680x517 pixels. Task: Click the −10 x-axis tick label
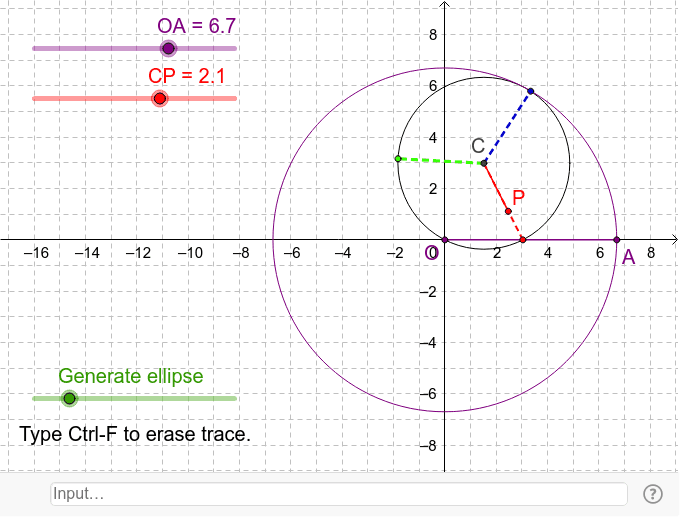tap(190, 253)
